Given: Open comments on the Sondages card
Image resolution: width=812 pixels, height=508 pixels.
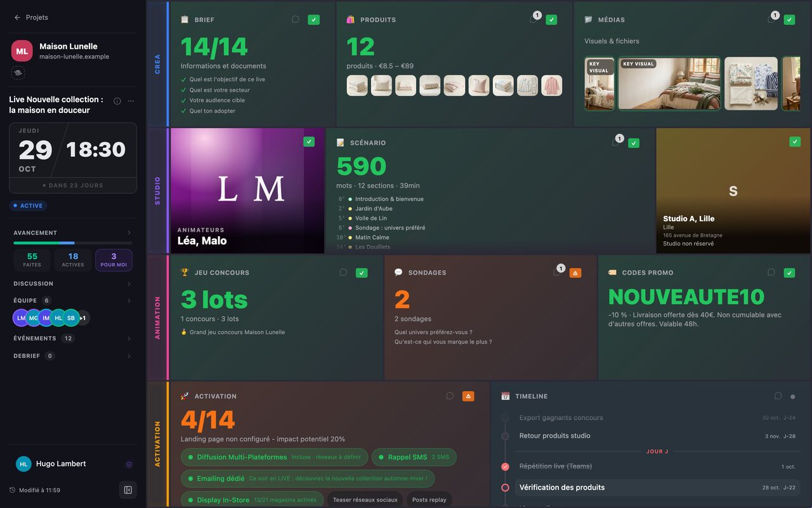Looking at the screenshot, I should (557, 272).
